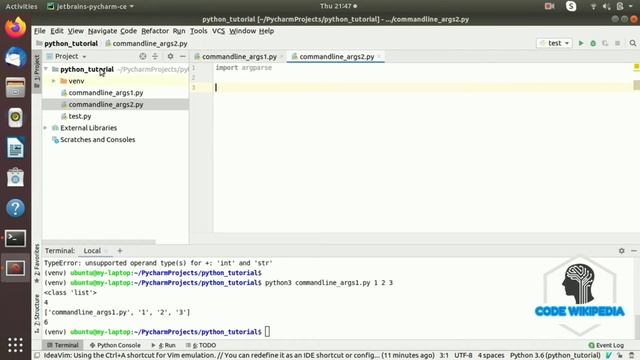Start debugging with the bug icon
The image size is (640, 360).
593,43
